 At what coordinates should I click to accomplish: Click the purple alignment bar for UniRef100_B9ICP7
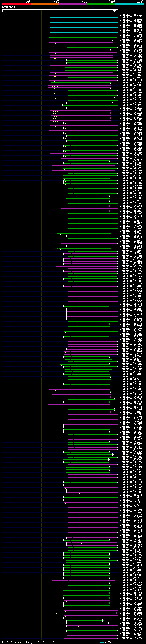[81, 40]
